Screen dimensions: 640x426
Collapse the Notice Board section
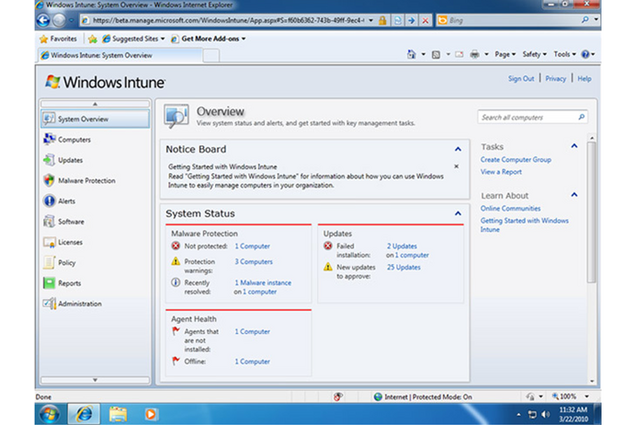458,149
